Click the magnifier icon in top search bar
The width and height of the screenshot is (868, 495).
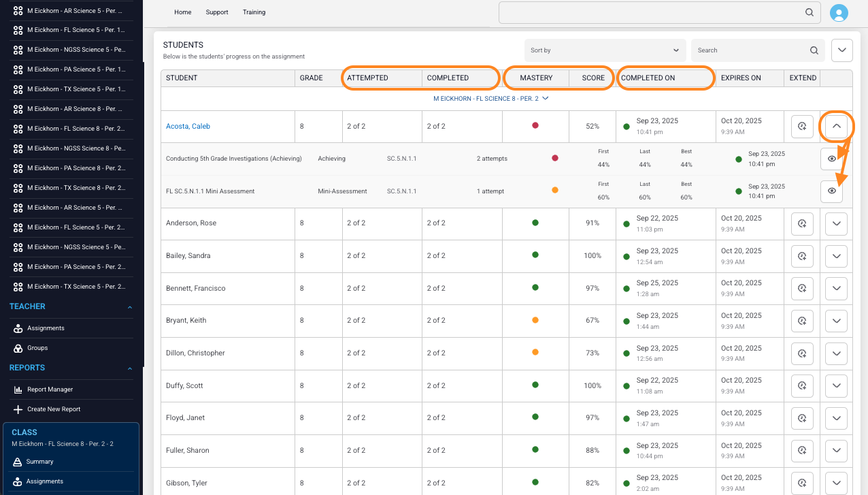point(809,12)
